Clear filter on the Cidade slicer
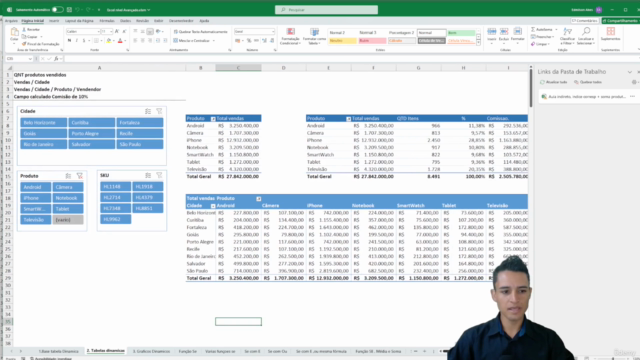 pos(159,111)
